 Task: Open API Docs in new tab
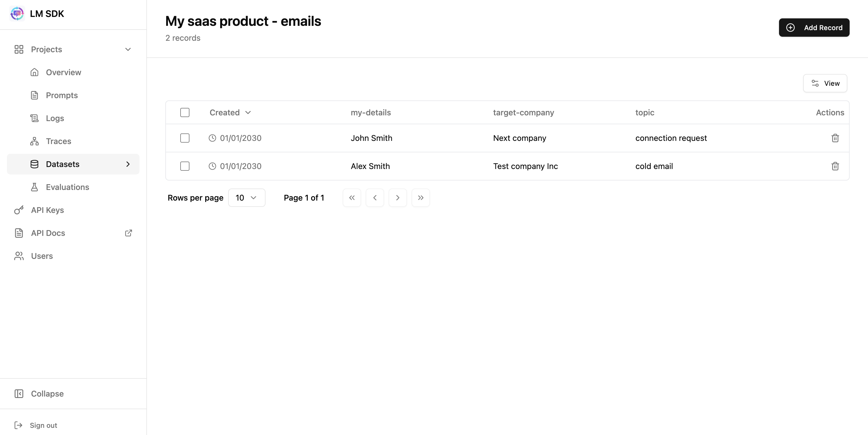(x=48, y=233)
